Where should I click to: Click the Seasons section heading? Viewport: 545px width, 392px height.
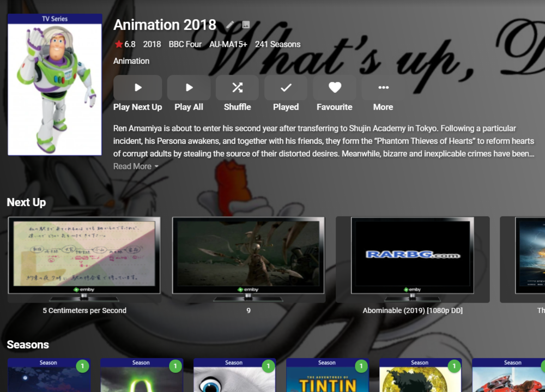[28, 345]
